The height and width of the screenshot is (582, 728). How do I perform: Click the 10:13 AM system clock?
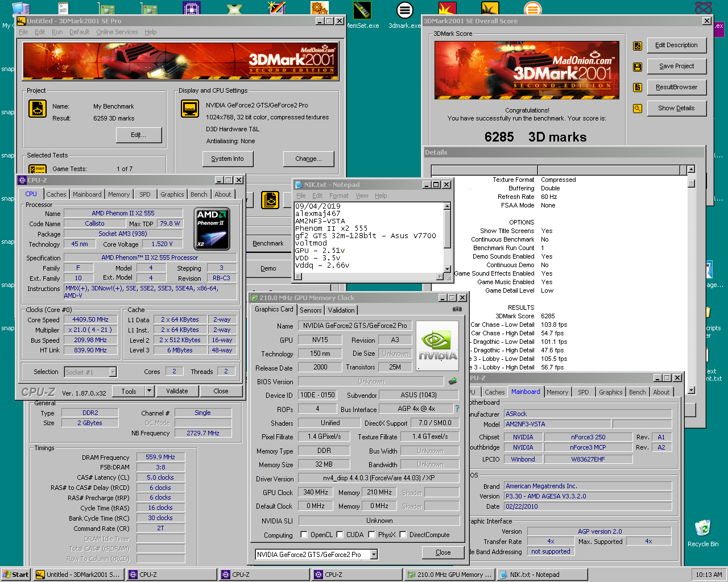tap(709, 575)
